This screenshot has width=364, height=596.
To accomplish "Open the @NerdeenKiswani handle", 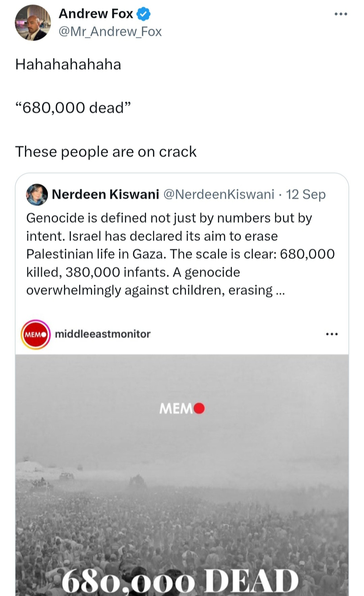I will [219, 194].
